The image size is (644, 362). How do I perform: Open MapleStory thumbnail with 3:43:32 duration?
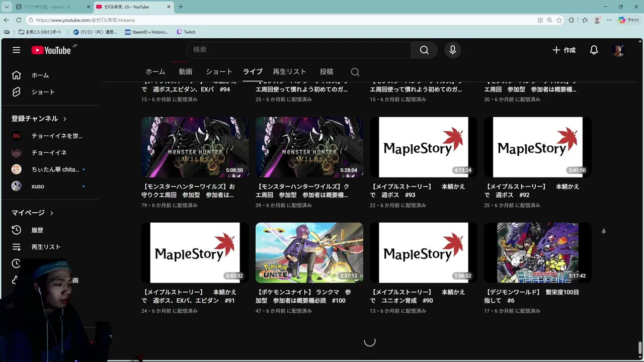click(195, 253)
